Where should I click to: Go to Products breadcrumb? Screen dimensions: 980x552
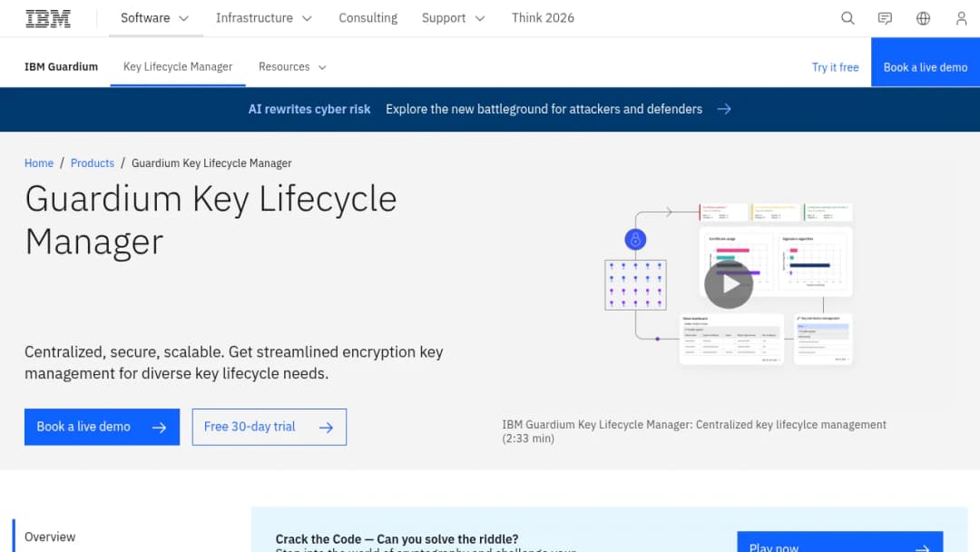click(x=93, y=163)
